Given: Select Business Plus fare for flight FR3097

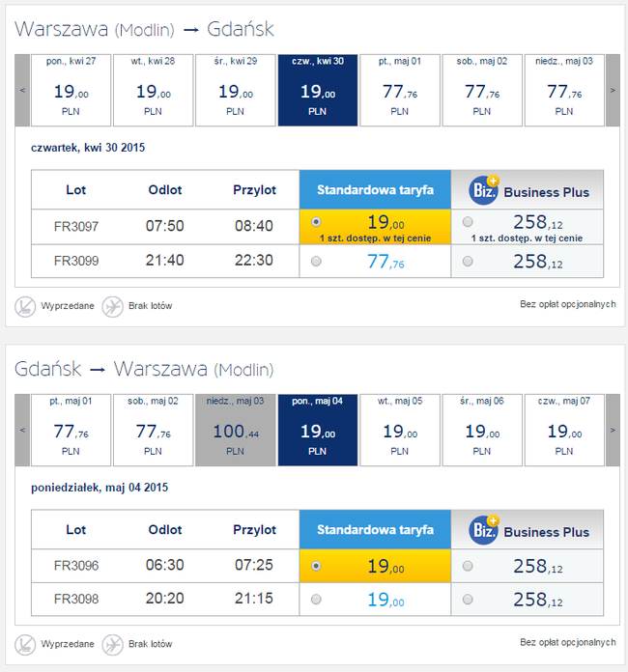Looking at the screenshot, I should point(468,221).
